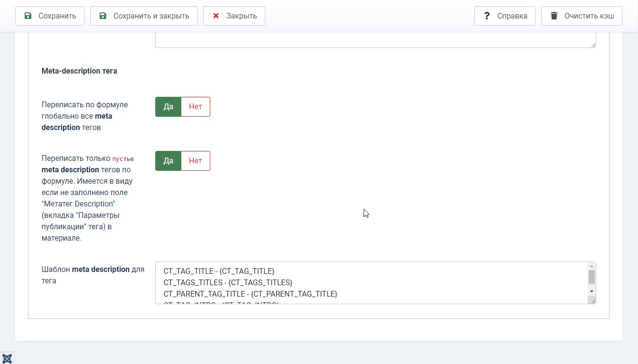Viewport: 638px width, 364px height.
Task: Click the floppy icon on Сохранить и закрыть
Action: click(x=103, y=16)
